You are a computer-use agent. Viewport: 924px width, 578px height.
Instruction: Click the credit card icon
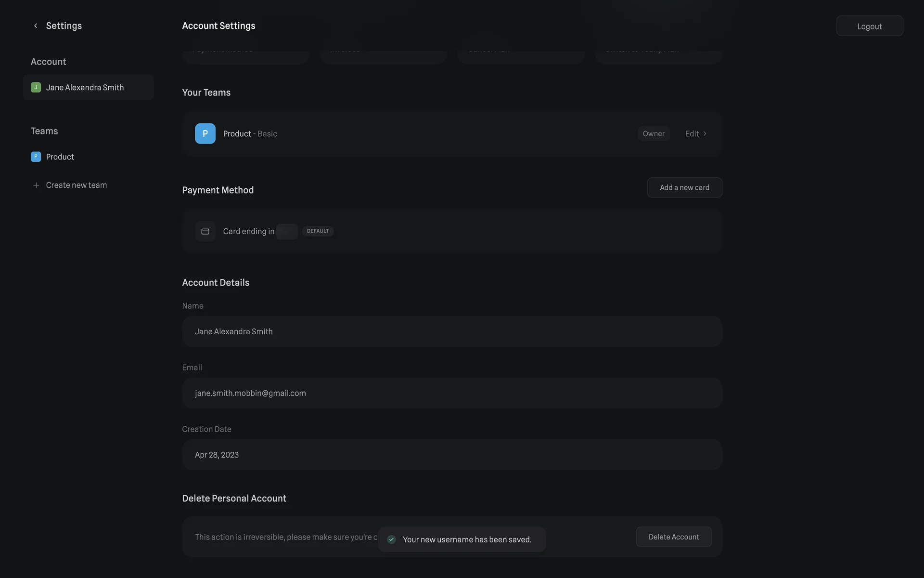pyautogui.click(x=205, y=232)
